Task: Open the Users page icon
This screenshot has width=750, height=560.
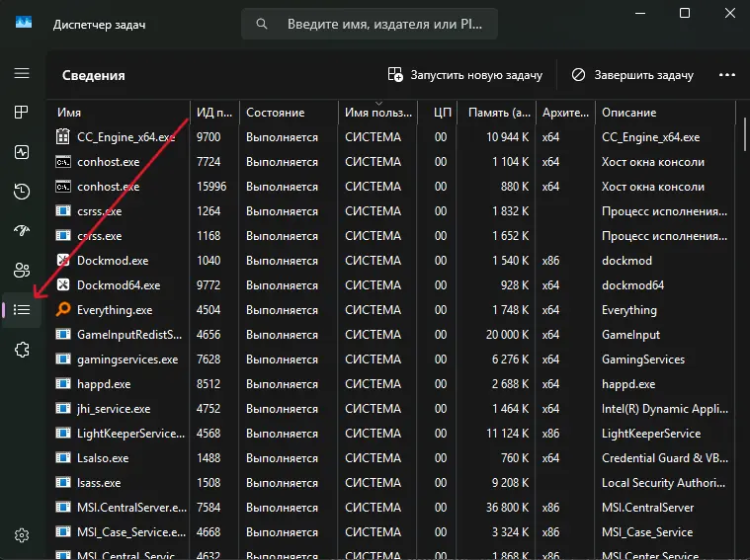Action: point(22,271)
